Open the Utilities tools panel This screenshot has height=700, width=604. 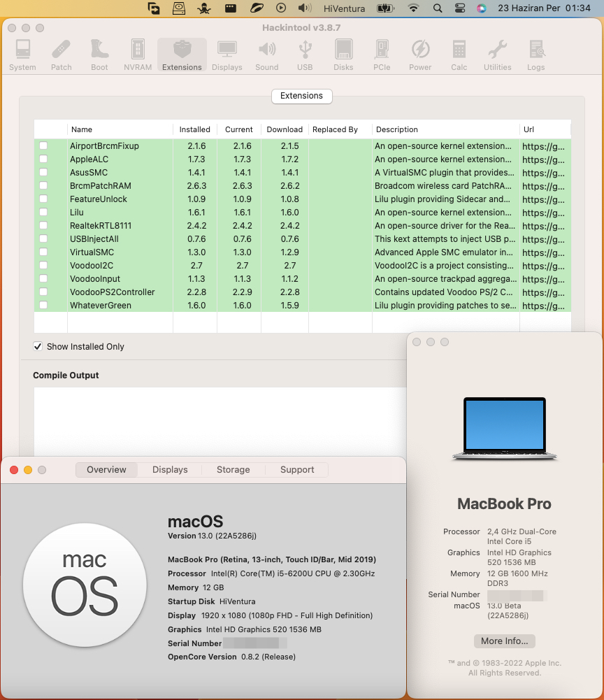(x=497, y=55)
